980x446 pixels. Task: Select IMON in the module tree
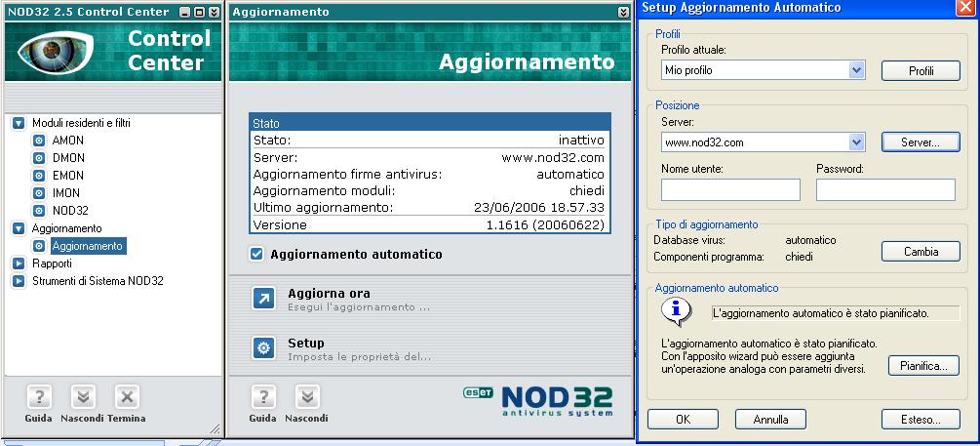[x=65, y=192]
